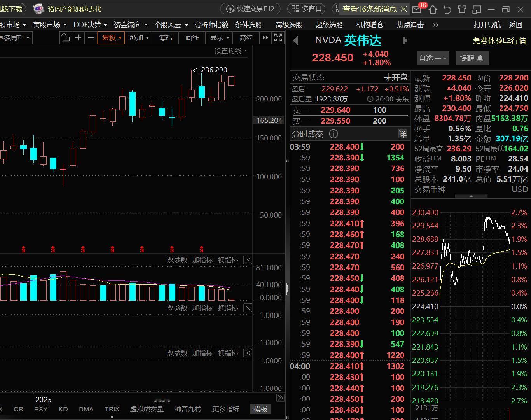Screen dimensions: 531x420
Task: Click the info icon beside 分时成交
Action: (334, 134)
